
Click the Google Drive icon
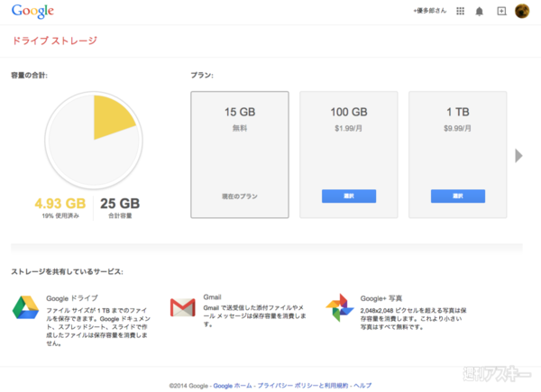coord(25,307)
